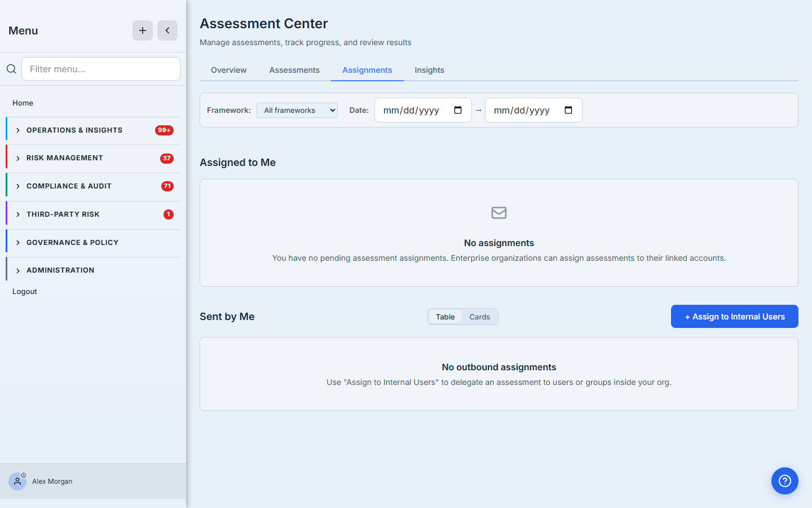Click the 37 badge on Risk Management
Viewport: 812px width, 508px height.
pyautogui.click(x=167, y=159)
